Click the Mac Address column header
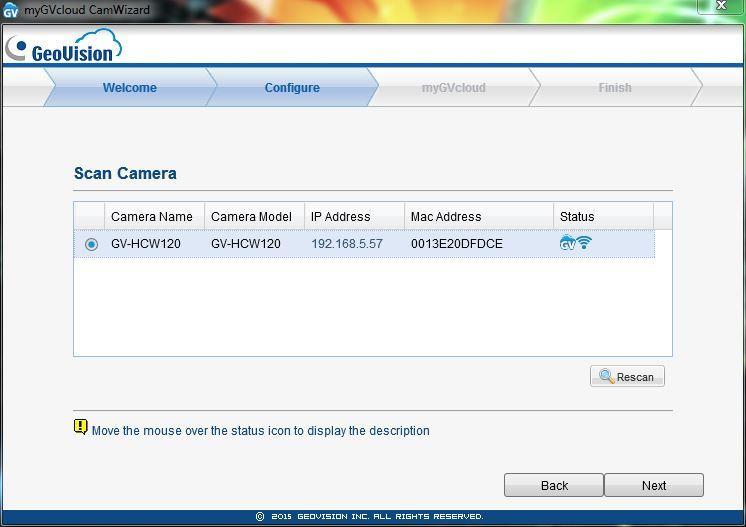Image resolution: width=746 pixels, height=527 pixels. tap(479, 216)
